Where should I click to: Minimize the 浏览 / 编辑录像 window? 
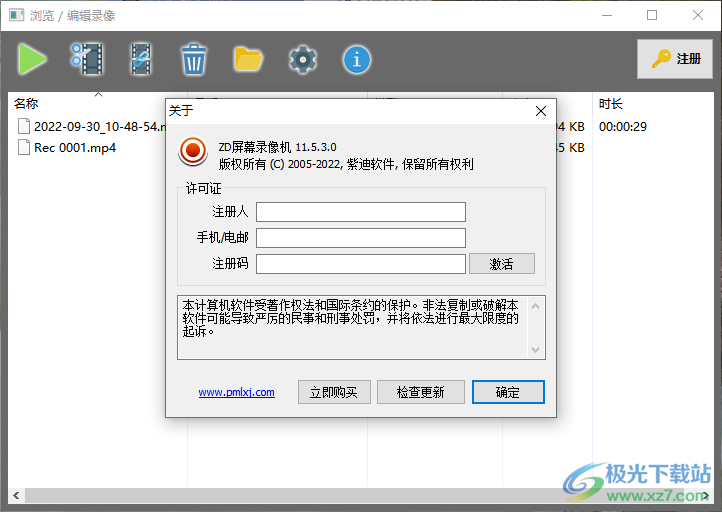pyautogui.click(x=607, y=15)
